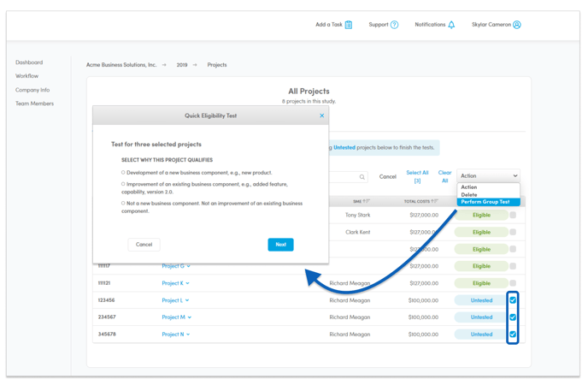Image resolution: width=588 pixels, height=385 pixels.
Task: Click the search magnifier icon
Action: (x=362, y=177)
